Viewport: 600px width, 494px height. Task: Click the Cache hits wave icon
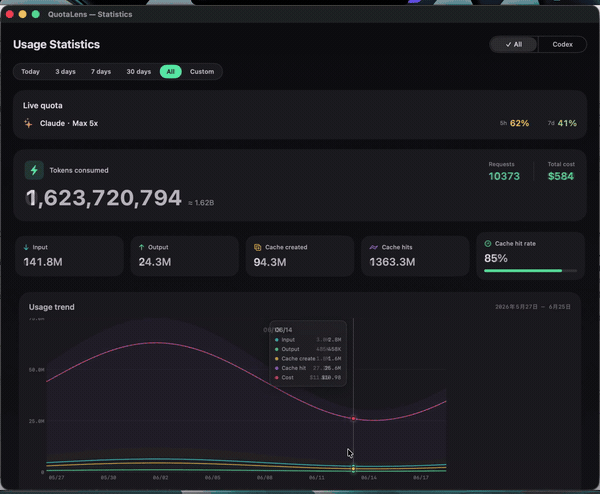pyautogui.click(x=373, y=248)
